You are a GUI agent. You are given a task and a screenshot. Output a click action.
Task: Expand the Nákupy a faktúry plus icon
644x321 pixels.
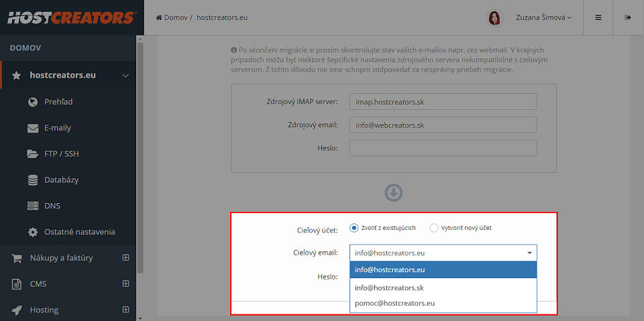tap(125, 258)
